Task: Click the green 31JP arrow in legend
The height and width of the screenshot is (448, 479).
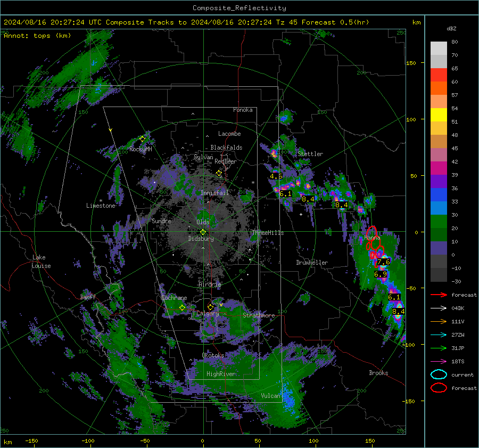Action: tap(439, 348)
